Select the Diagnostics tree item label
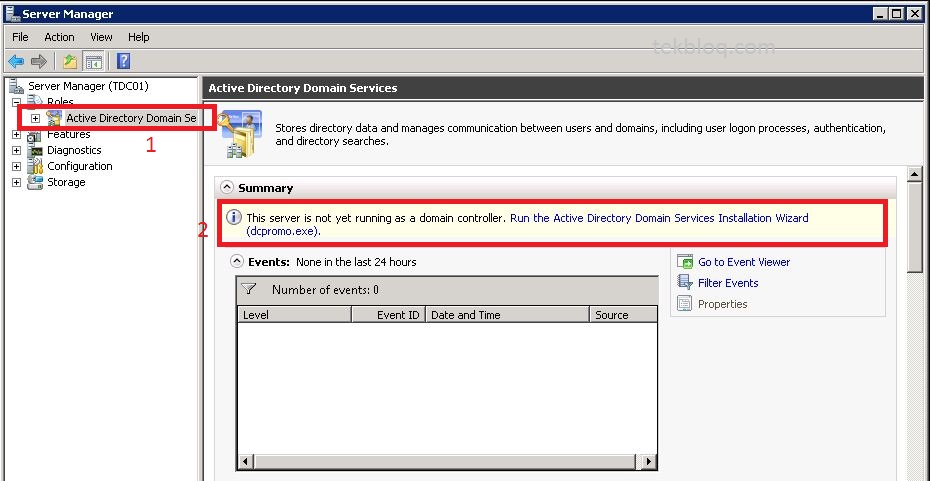 point(74,151)
